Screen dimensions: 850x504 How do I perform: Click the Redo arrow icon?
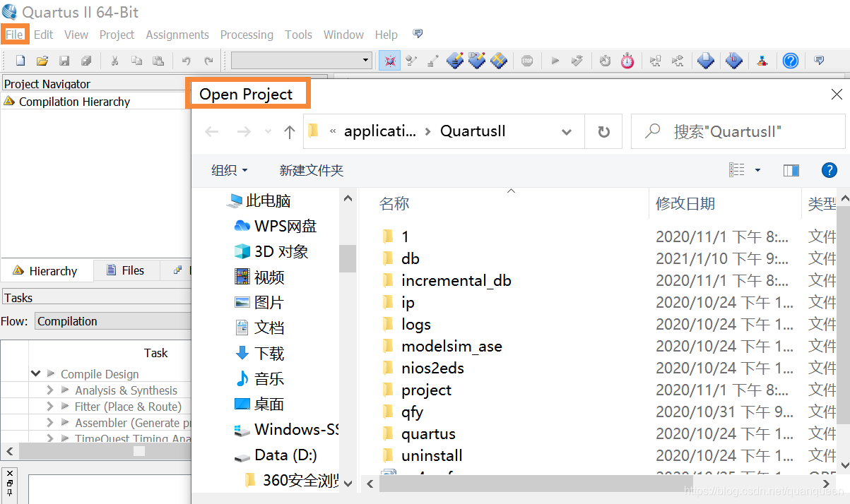208,61
